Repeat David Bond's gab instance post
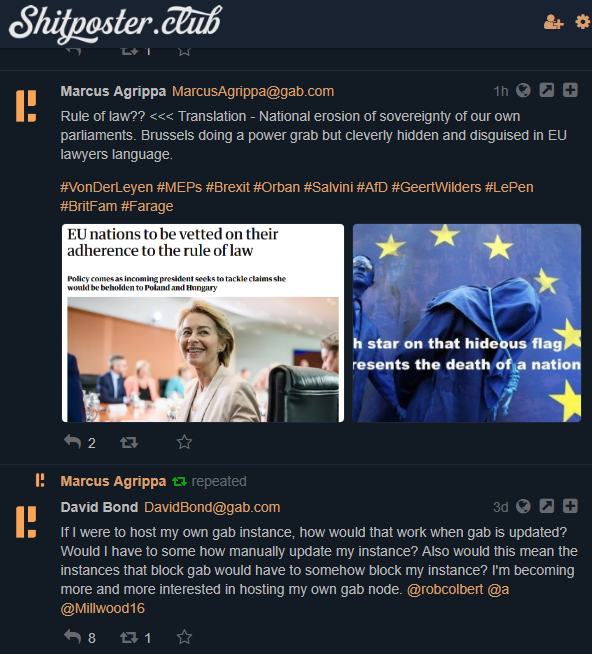 (129, 637)
